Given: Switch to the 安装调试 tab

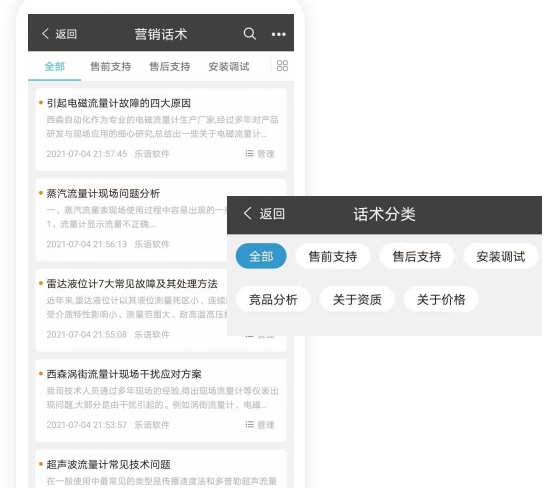Looking at the screenshot, I should [229, 66].
